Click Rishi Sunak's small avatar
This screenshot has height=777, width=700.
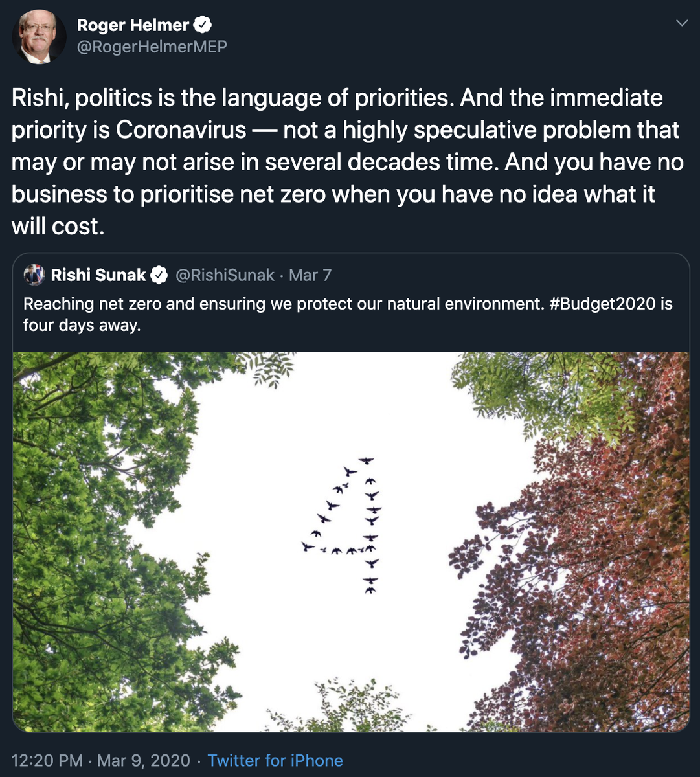[x=34, y=275]
